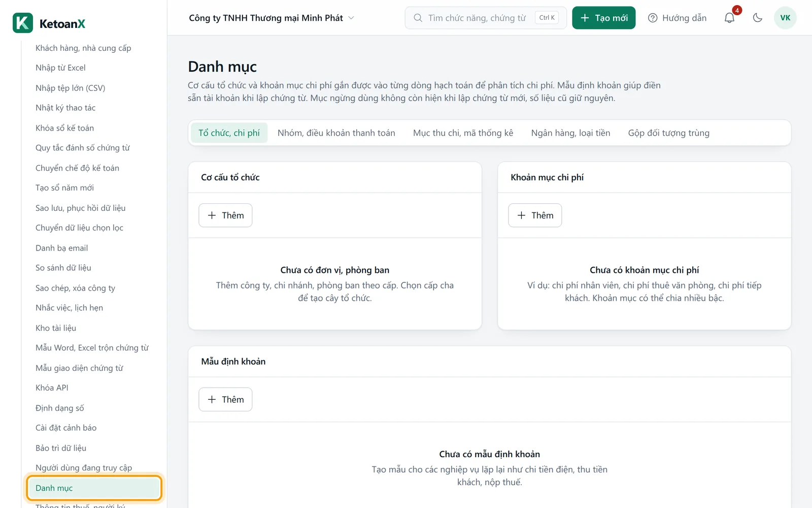Open the notifications bell
The width and height of the screenshot is (812, 508).
pyautogui.click(x=729, y=18)
